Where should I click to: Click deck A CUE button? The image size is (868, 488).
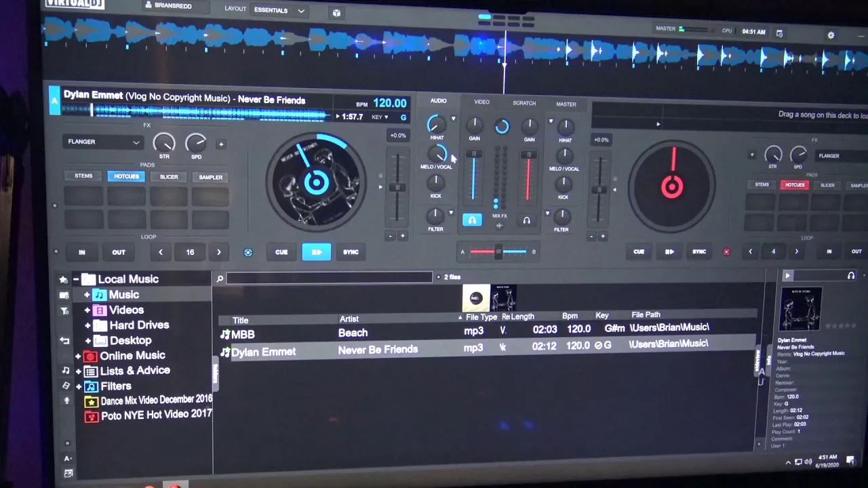[281, 252]
